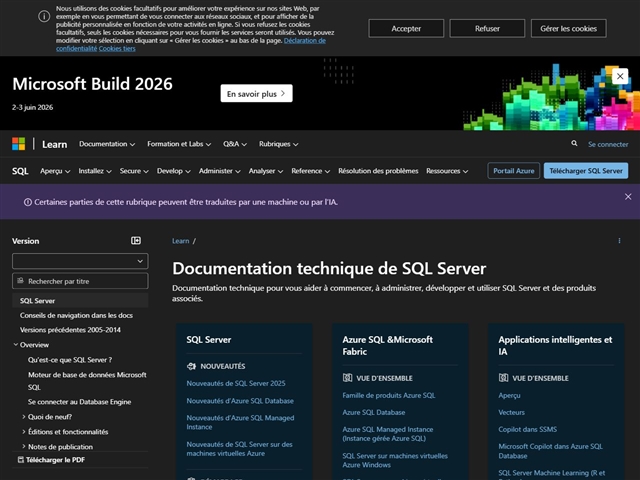Accept optional cookies
The width and height of the screenshot is (640, 480).
406,29
